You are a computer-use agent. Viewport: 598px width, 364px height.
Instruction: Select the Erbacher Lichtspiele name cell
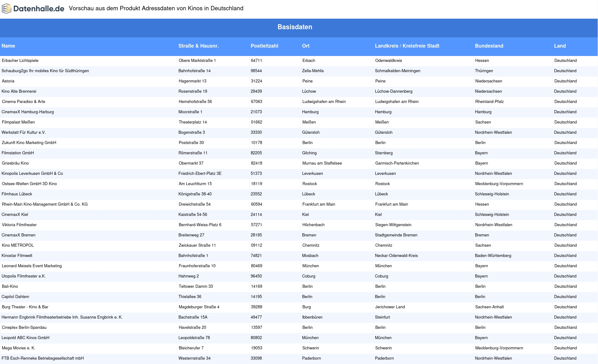pyautogui.click(x=20, y=61)
